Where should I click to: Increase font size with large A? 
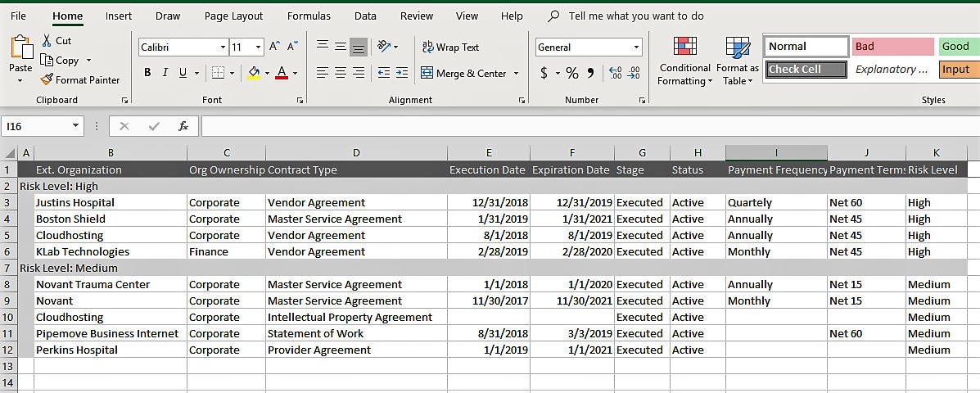pyautogui.click(x=274, y=46)
